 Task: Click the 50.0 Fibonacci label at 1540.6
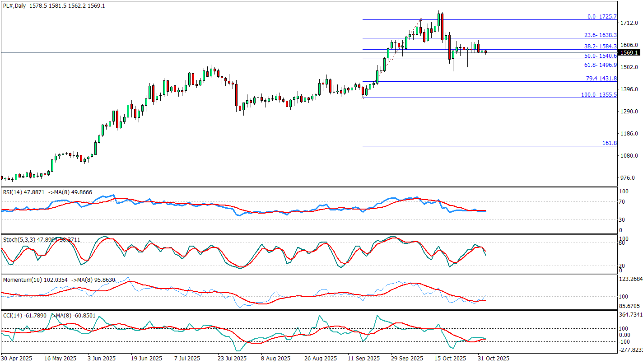pos(601,56)
